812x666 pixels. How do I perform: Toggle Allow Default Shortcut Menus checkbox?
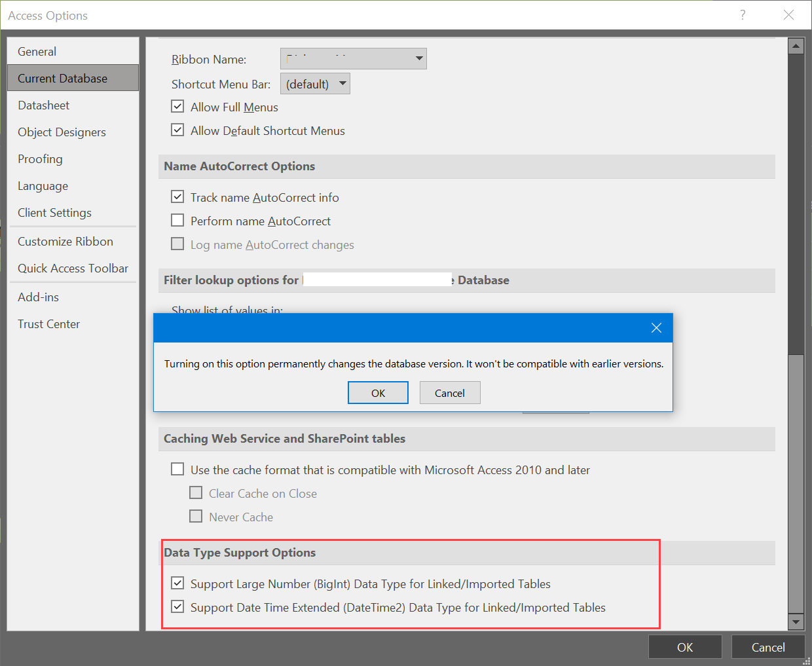177,130
